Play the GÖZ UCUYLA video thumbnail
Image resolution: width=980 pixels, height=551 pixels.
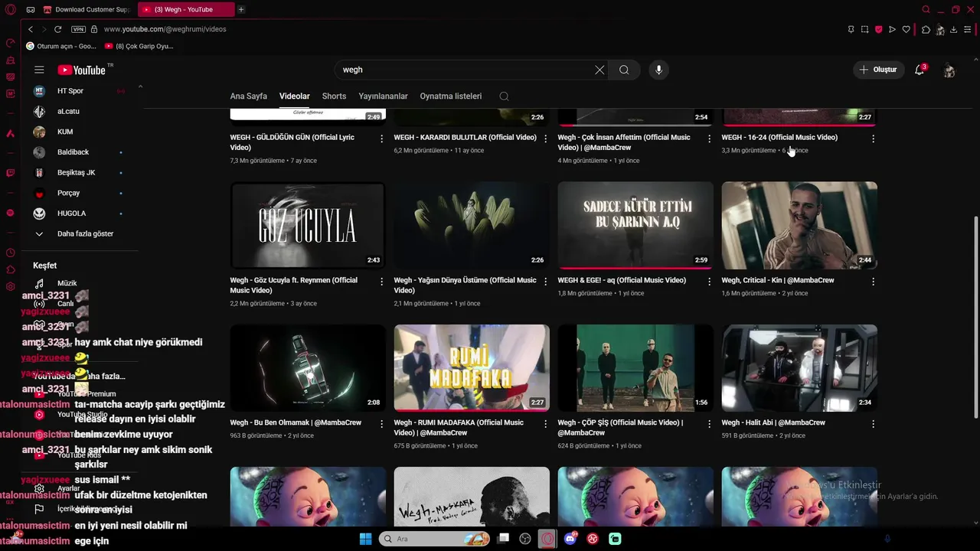coord(308,225)
